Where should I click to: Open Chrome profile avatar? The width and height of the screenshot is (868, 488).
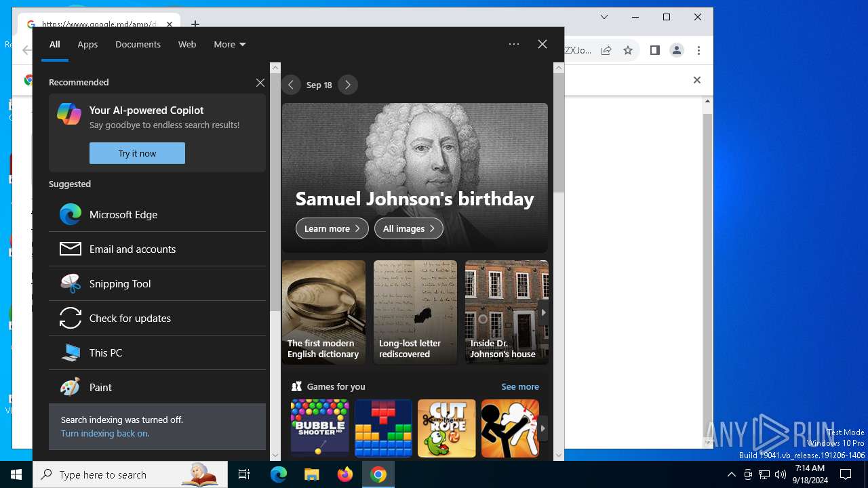(677, 50)
